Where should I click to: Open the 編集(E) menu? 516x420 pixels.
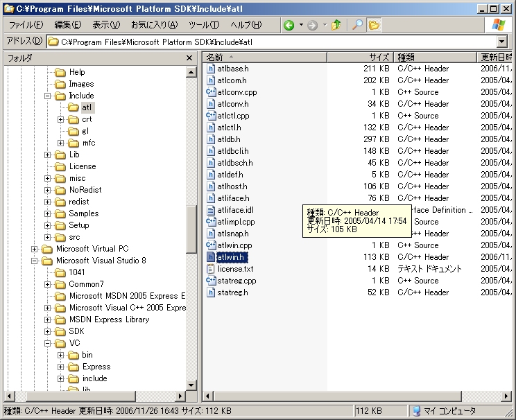[68, 25]
